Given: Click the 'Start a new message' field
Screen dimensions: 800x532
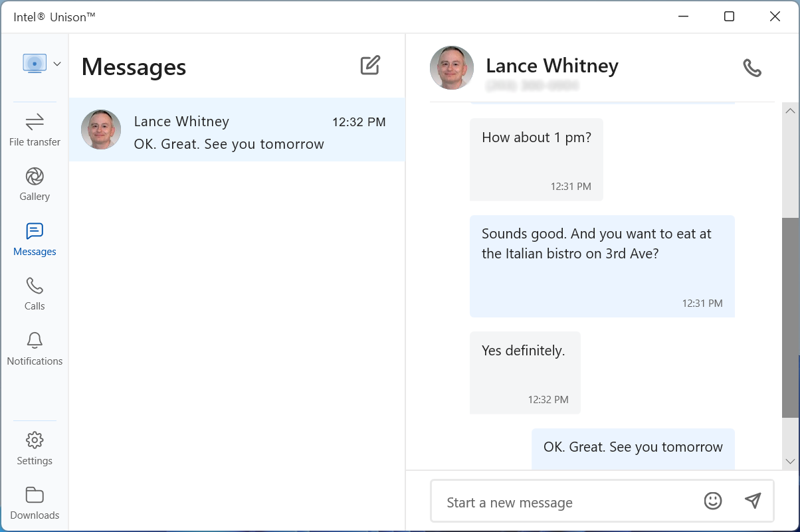Looking at the screenshot, I should click(565, 502).
